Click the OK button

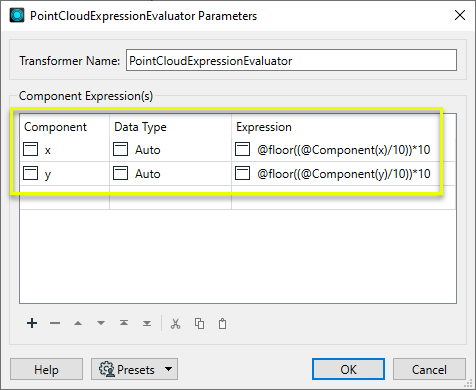point(348,369)
